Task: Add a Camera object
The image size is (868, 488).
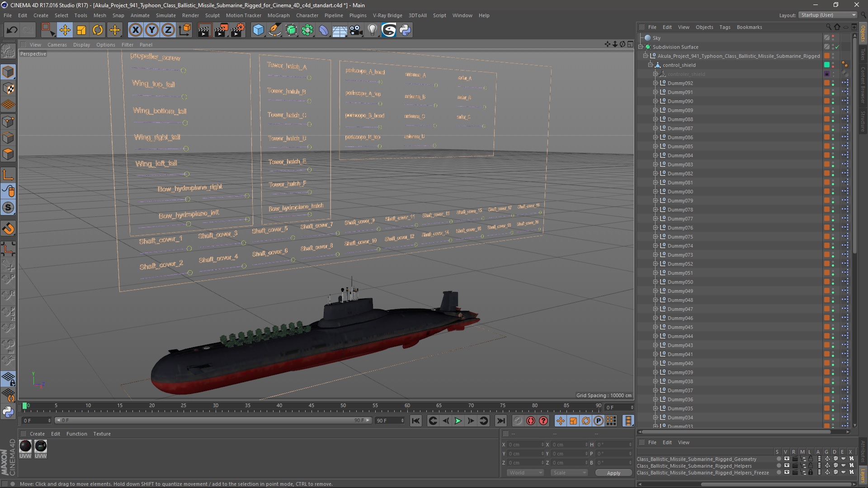Action: [356, 30]
